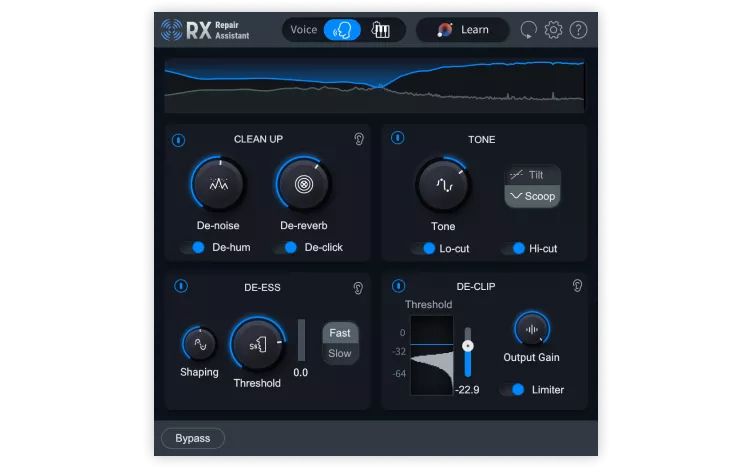The image size is (752, 468).
Task: Click the Output Gain knob
Action: pyautogui.click(x=531, y=329)
